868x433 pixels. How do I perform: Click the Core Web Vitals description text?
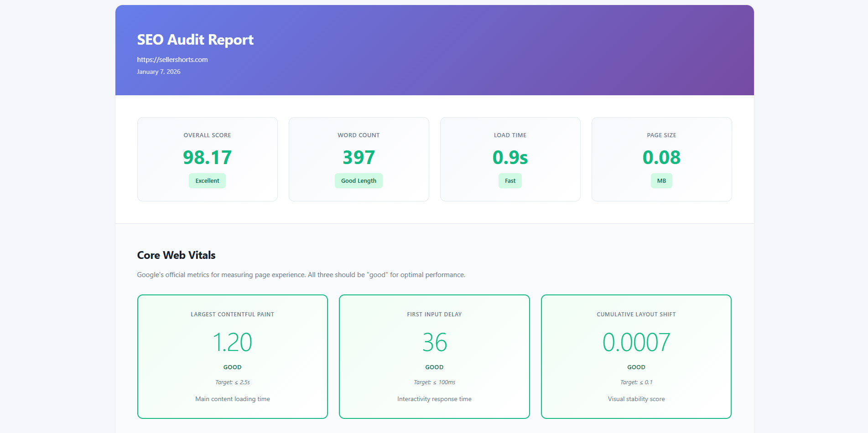[301, 275]
